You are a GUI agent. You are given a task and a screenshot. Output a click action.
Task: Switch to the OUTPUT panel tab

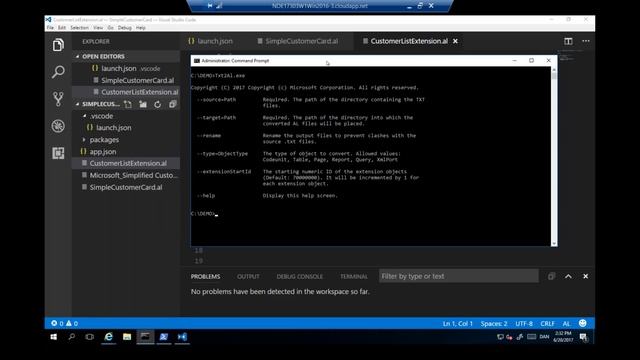pos(248,277)
